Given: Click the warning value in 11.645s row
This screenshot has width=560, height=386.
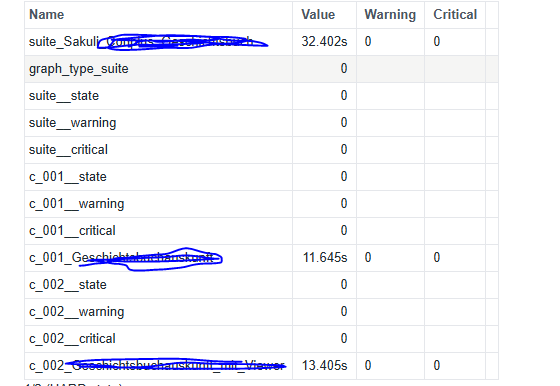Looking at the screenshot, I should click(x=368, y=258).
